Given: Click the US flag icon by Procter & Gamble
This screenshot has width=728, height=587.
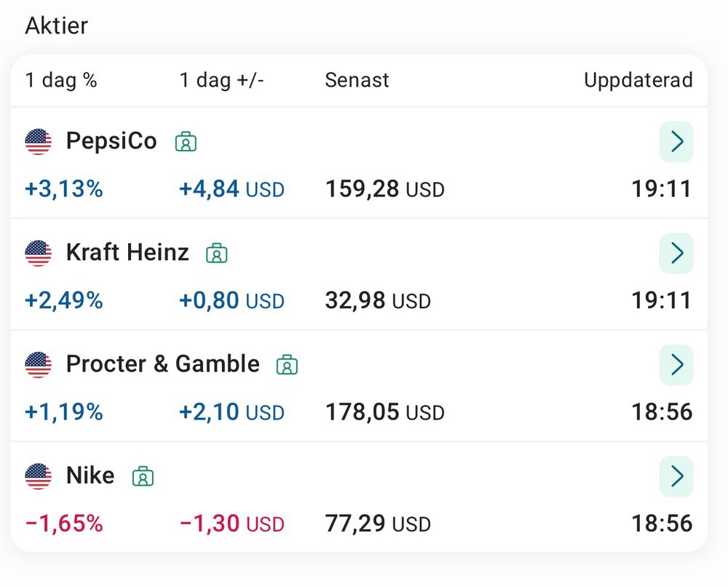Looking at the screenshot, I should point(39,365).
